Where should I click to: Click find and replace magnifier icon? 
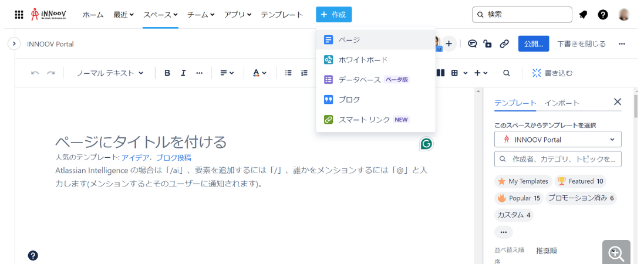click(506, 73)
